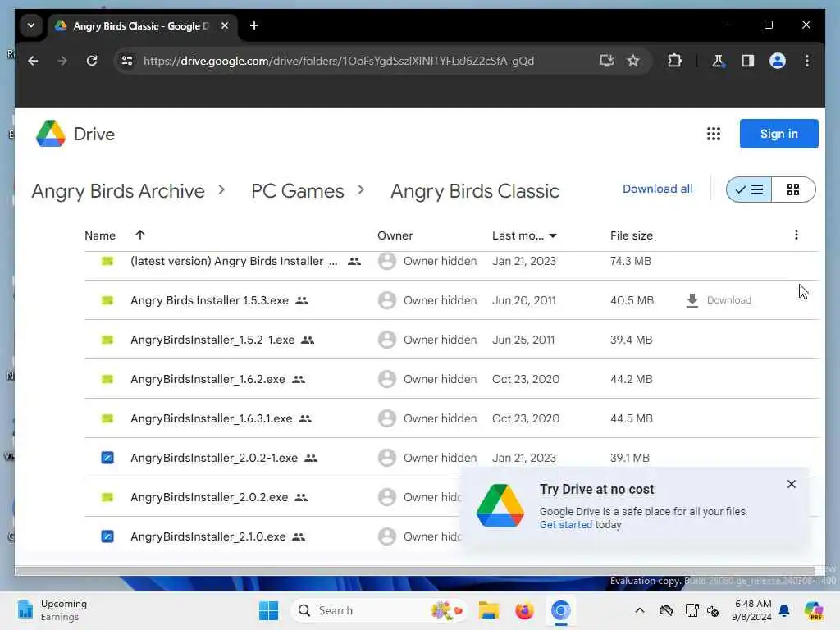Reload the page with the refresh icon
The height and width of the screenshot is (630, 840).
(x=92, y=61)
